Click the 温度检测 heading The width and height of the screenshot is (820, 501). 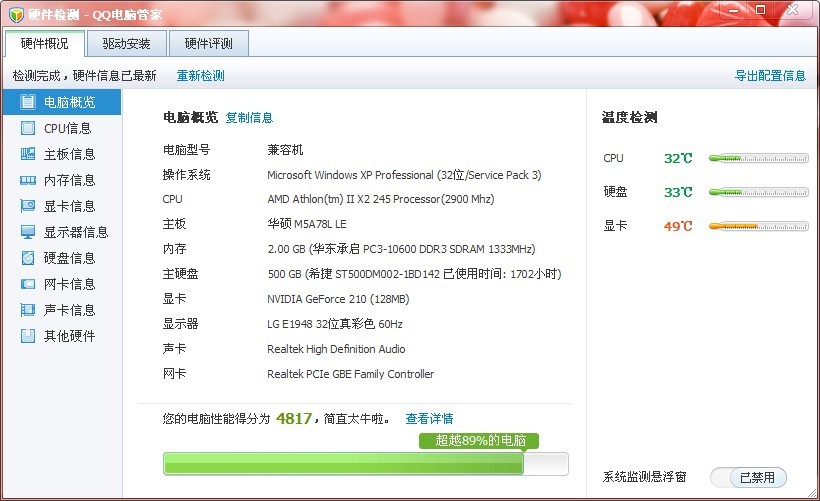pyautogui.click(x=630, y=117)
